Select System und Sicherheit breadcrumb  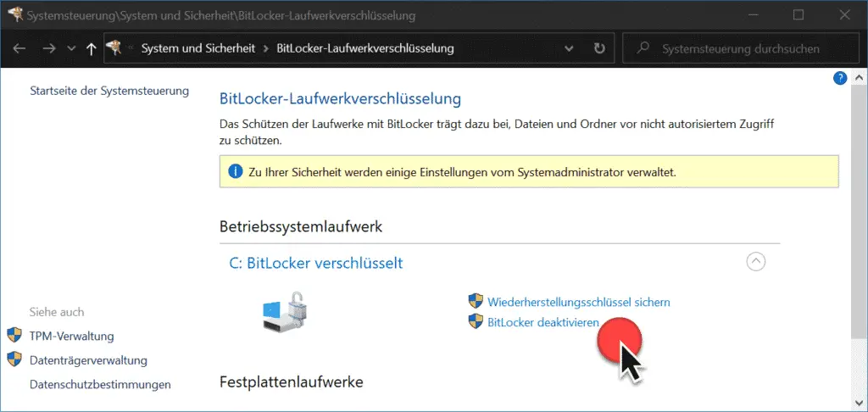point(198,48)
